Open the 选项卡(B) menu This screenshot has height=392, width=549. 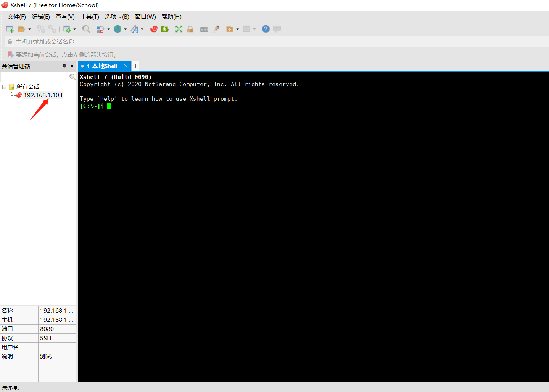point(117,17)
